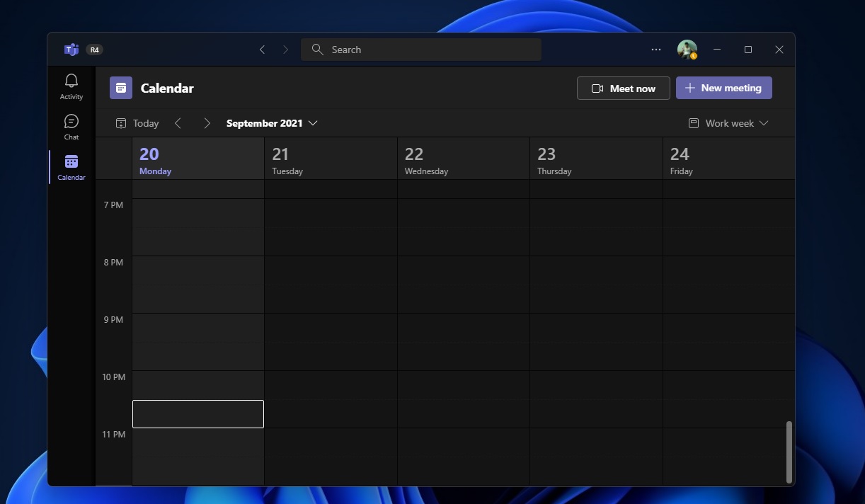The height and width of the screenshot is (504, 865).
Task: Open the Work week view dropdown
Action: click(728, 123)
